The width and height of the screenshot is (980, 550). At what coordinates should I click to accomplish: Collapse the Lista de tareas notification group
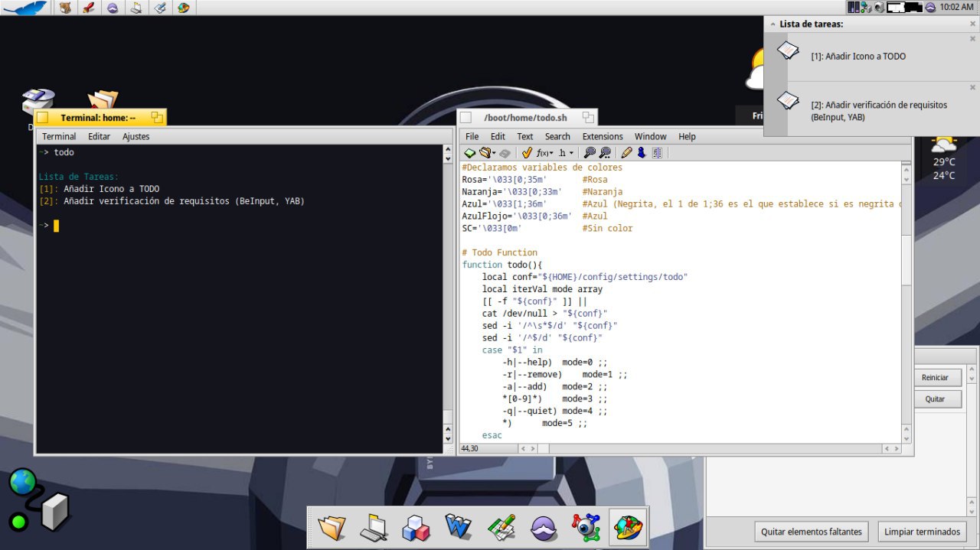(x=771, y=24)
